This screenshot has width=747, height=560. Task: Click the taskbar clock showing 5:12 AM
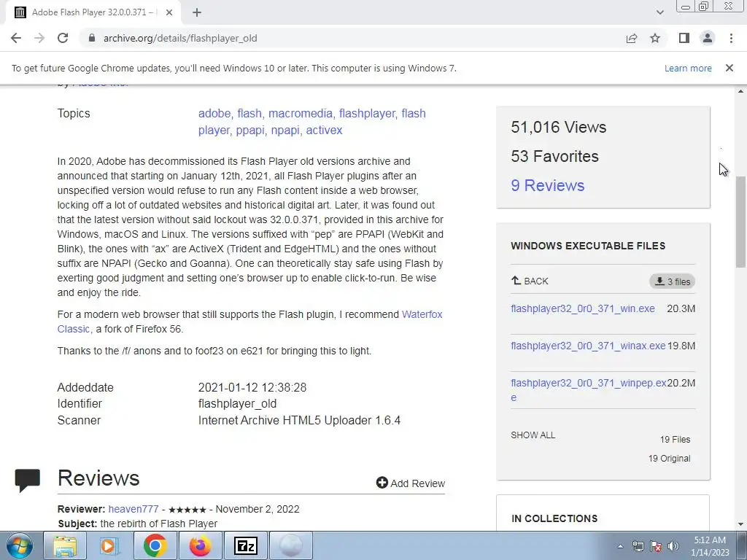click(710, 546)
